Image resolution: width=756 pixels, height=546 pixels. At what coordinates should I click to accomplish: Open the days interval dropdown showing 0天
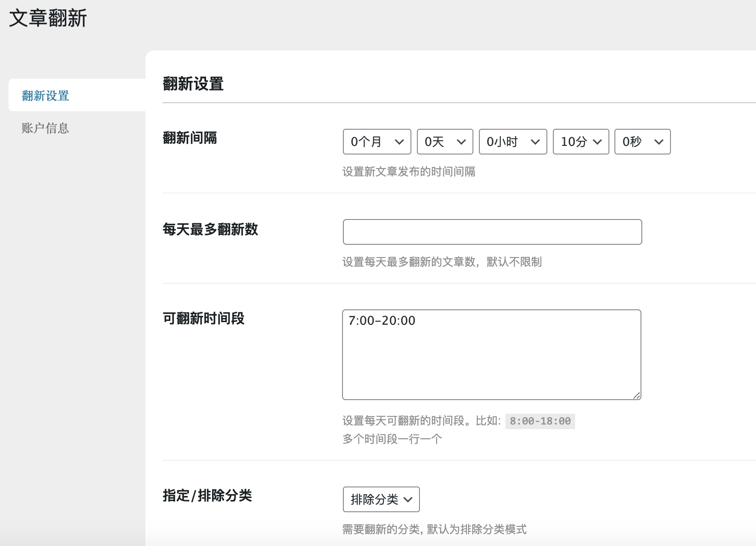(444, 142)
